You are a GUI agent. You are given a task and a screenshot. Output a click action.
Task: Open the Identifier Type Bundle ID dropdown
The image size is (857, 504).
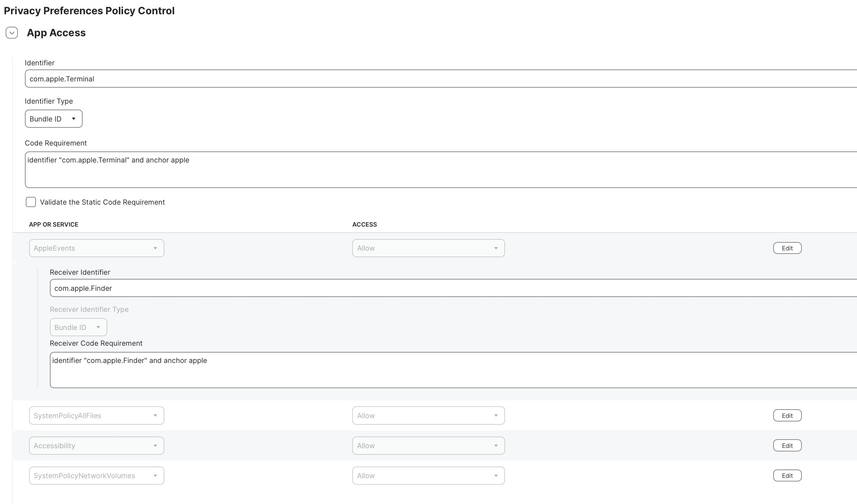tap(53, 119)
